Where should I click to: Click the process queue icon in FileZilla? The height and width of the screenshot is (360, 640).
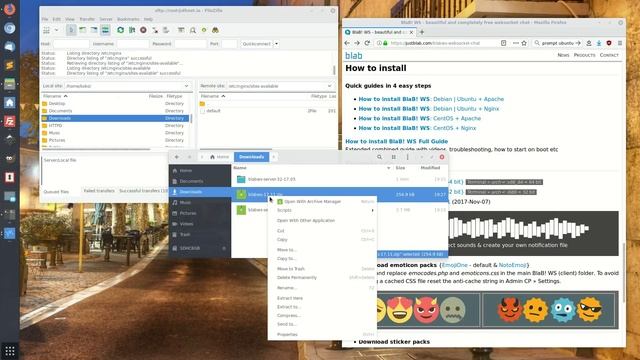tap(132, 30)
